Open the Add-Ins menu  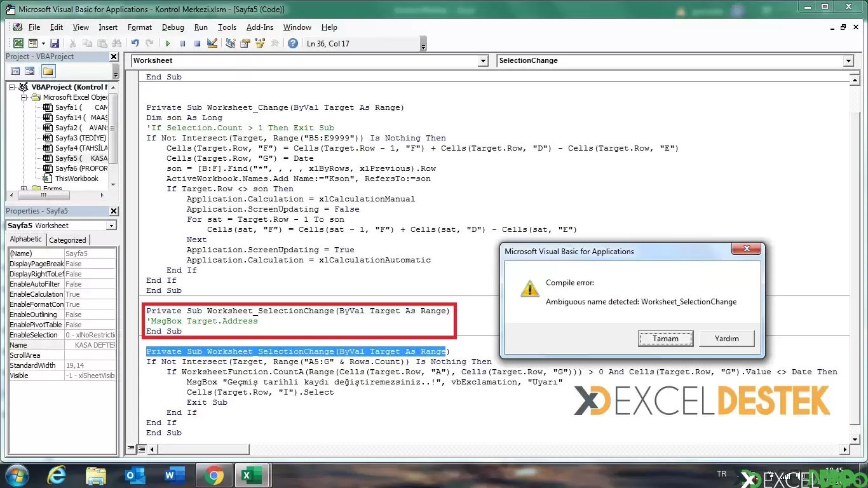[x=260, y=27]
